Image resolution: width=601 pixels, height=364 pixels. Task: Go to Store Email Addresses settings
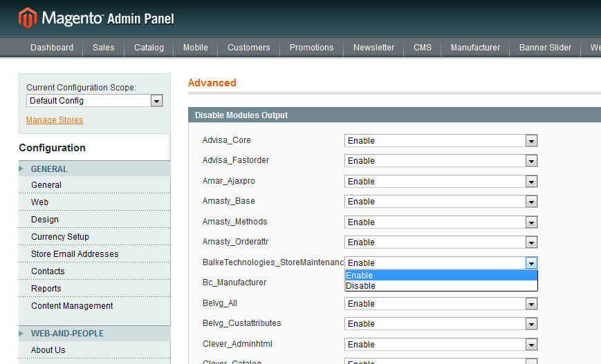tap(75, 254)
